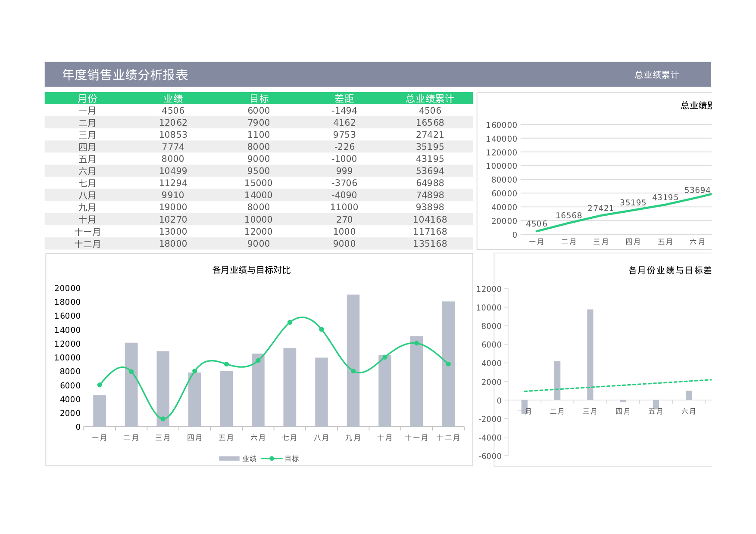
Task: Select the 月份 column header
Action: pos(87,98)
